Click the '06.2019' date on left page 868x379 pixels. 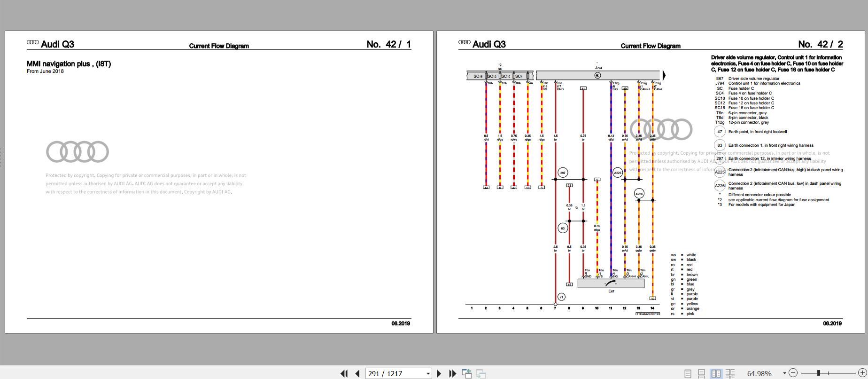coord(401,324)
